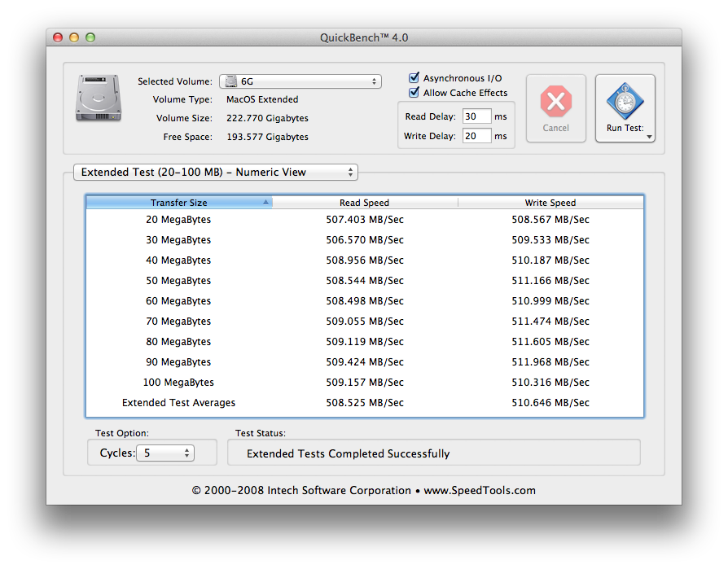Click write speed value 509.533 MB/Sec
The height and width of the screenshot is (569, 728).
(x=550, y=240)
